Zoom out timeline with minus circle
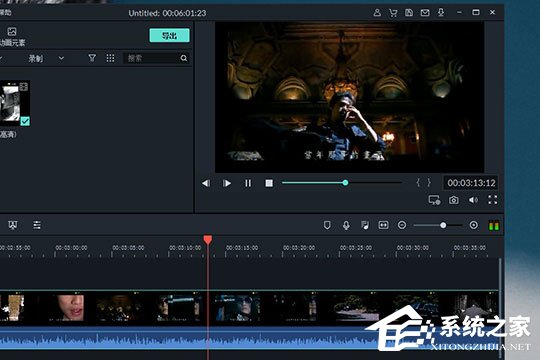Image resolution: width=540 pixels, height=360 pixels. click(402, 225)
